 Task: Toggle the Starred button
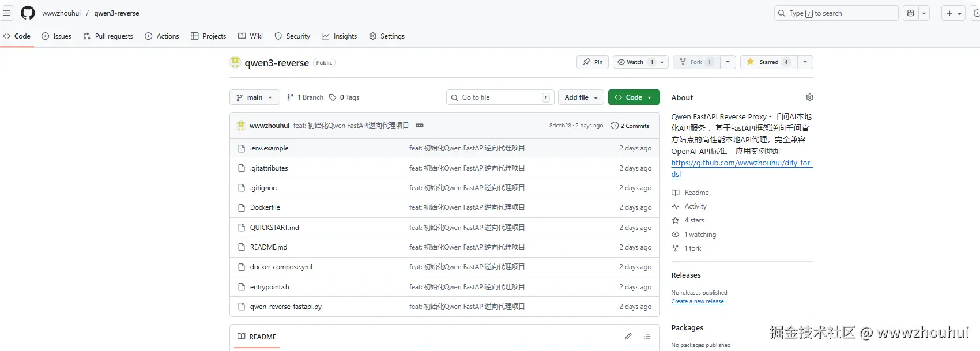[768, 62]
